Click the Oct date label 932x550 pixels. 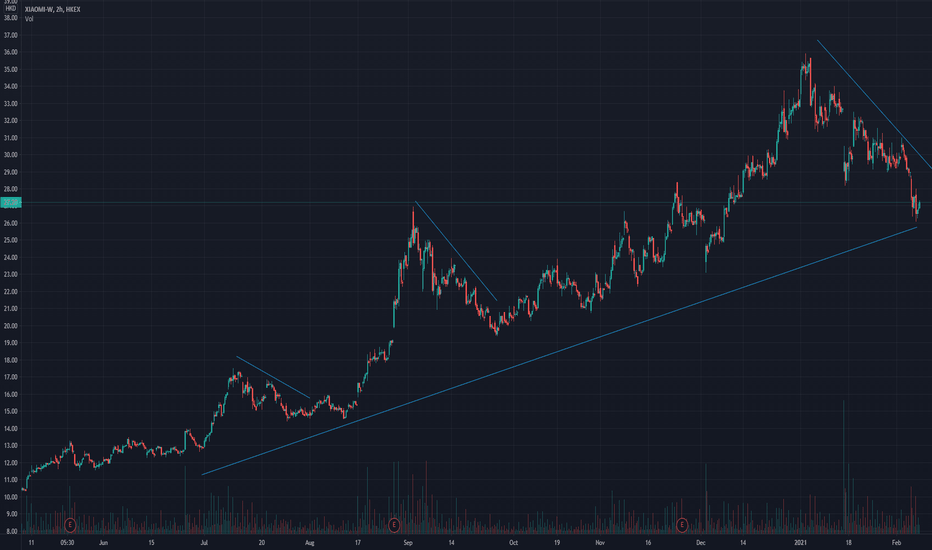point(513,543)
